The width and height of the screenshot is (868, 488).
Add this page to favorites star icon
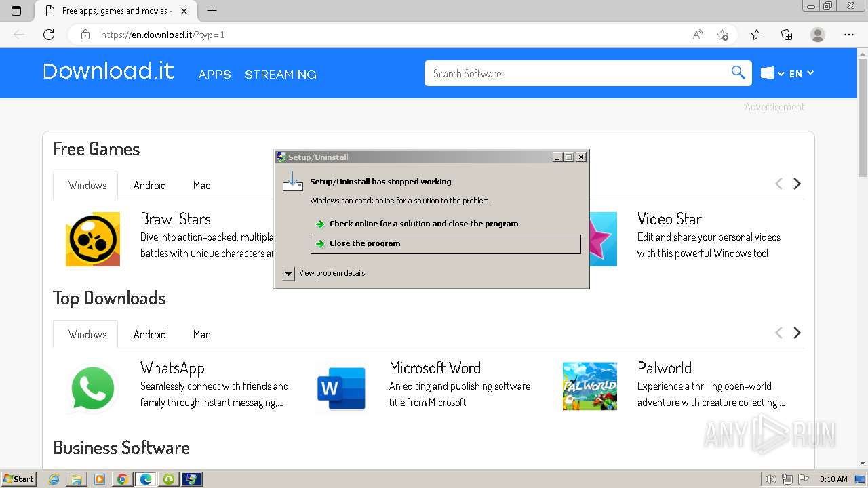click(x=722, y=35)
